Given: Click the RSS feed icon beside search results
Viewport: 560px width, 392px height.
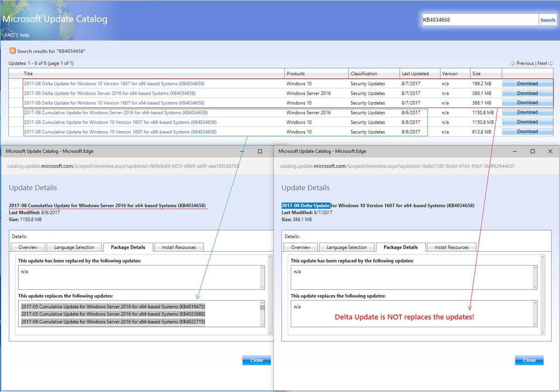Looking at the screenshot, I should coord(13,51).
